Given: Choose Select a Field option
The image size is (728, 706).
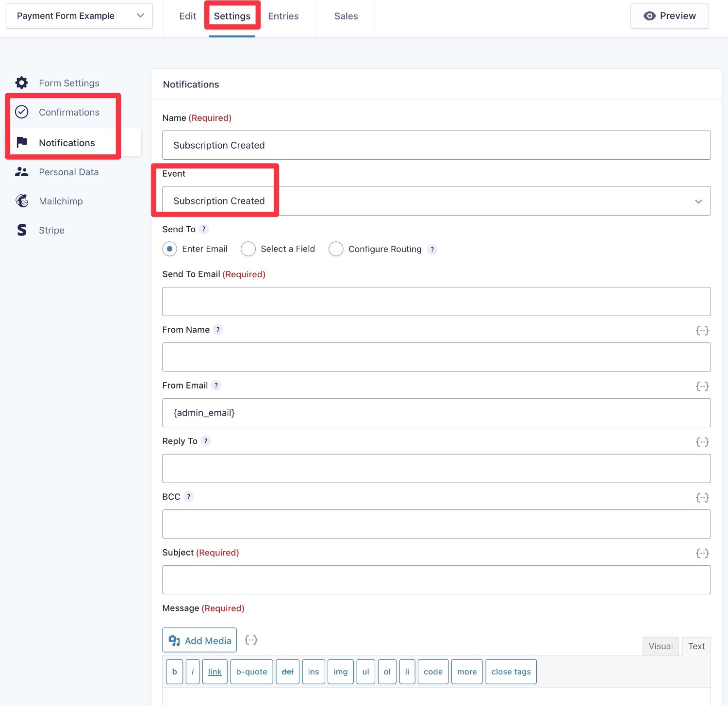Looking at the screenshot, I should pyautogui.click(x=248, y=249).
